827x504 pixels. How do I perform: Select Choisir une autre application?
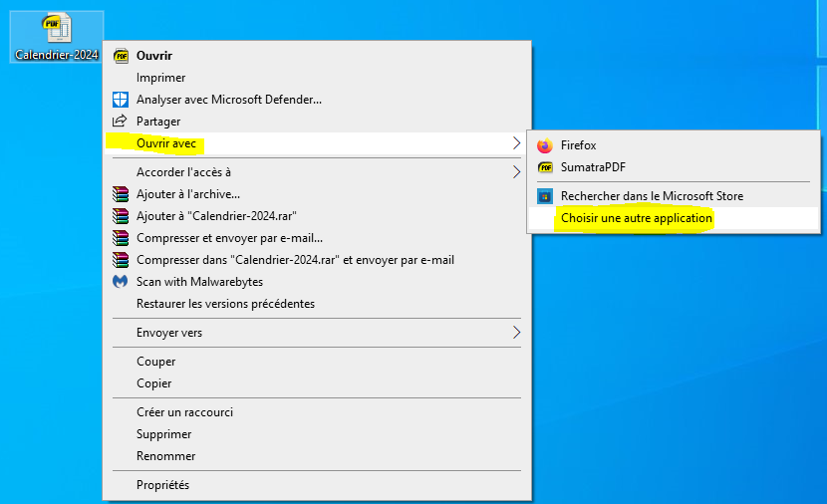674,218
